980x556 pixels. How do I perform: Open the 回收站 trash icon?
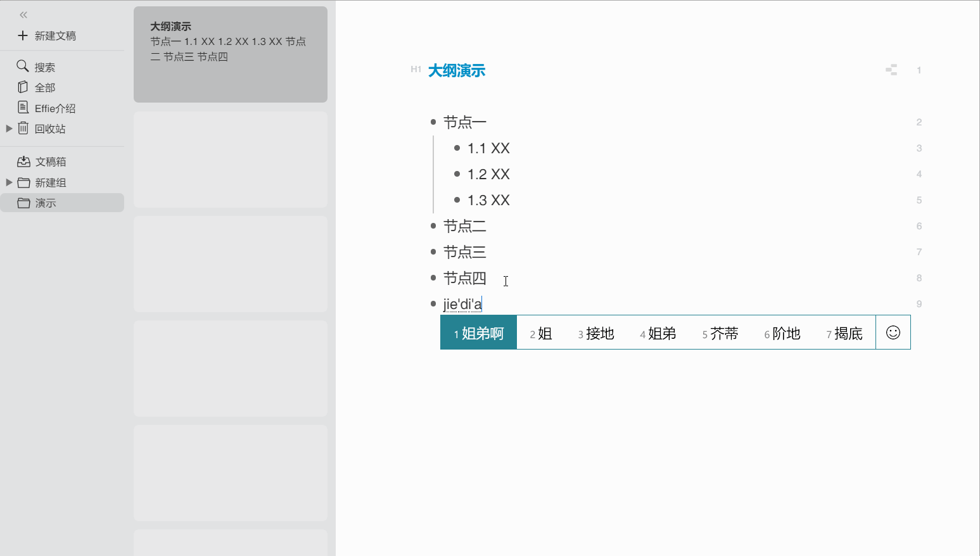coord(23,129)
